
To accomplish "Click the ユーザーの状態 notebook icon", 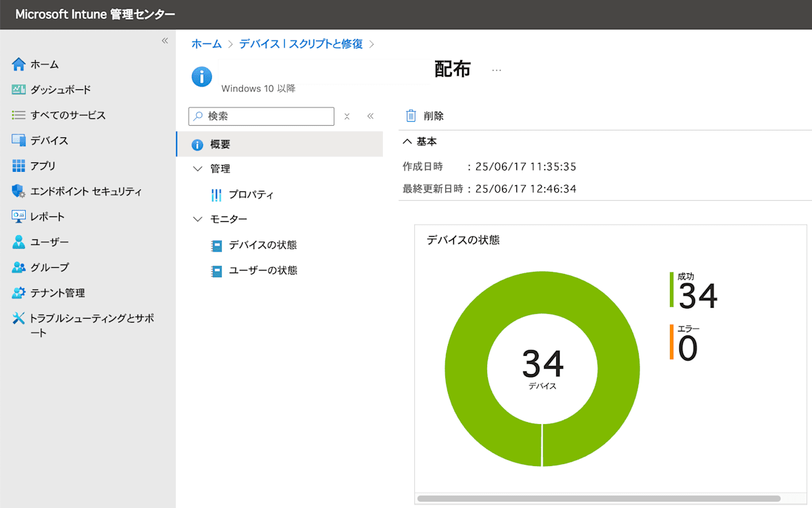I will coord(217,271).
